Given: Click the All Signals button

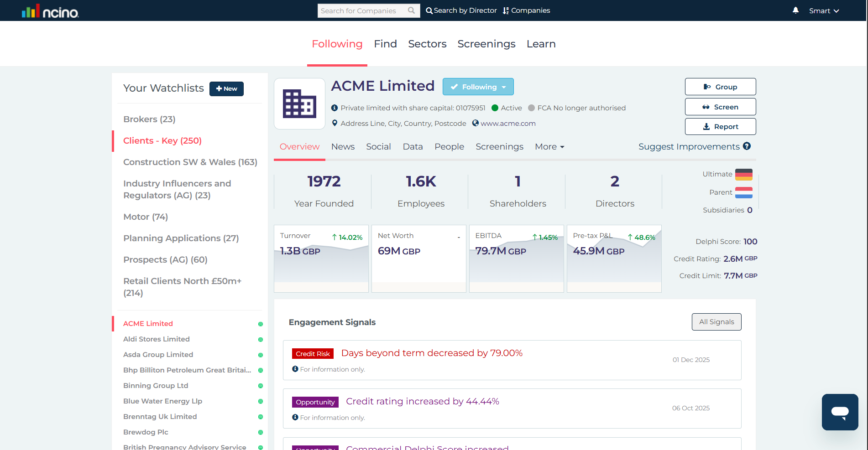Looking at the screenshot, I should pyautogui.click(x=716, y=322).
